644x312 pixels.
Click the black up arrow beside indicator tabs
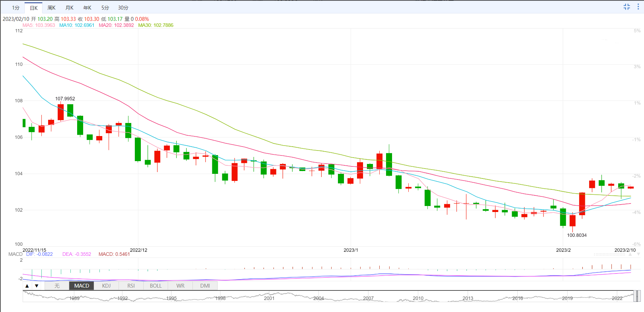pos(27,286)
